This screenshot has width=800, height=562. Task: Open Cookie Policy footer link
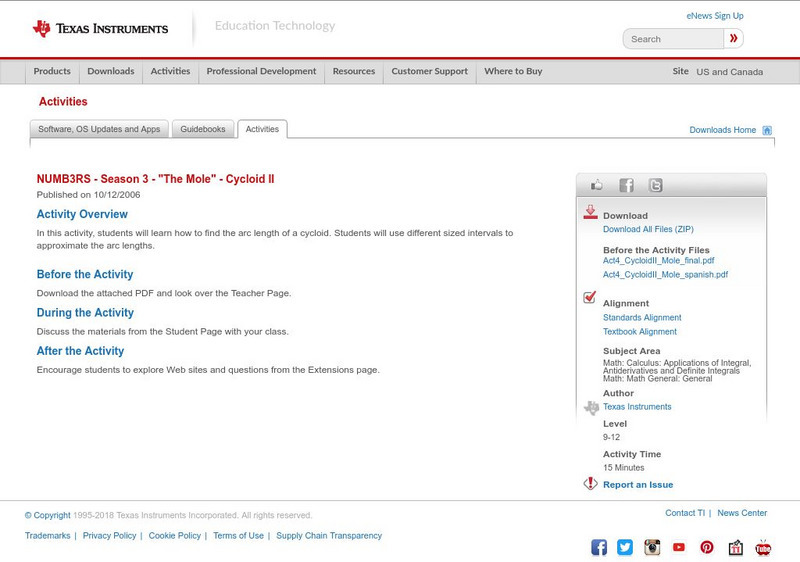click(174, 535)
